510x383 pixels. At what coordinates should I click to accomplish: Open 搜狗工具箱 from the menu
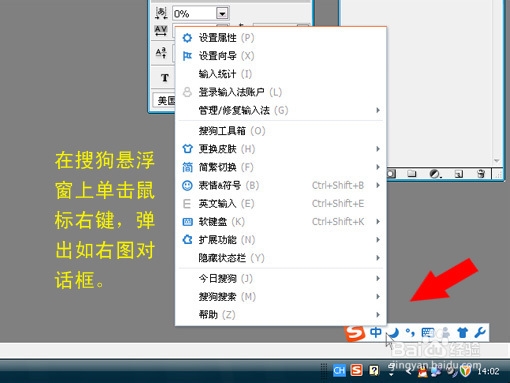[x=281, y=131]
